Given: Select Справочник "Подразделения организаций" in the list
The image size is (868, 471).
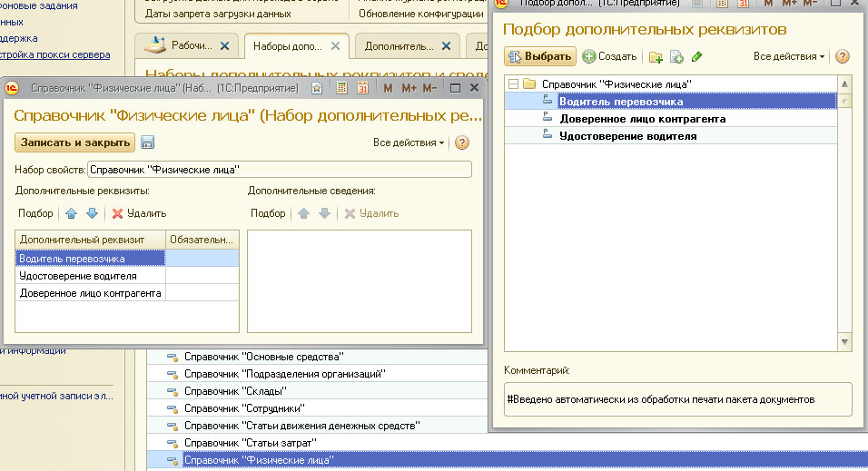Looking at the screenshot, I should (284, 374).
